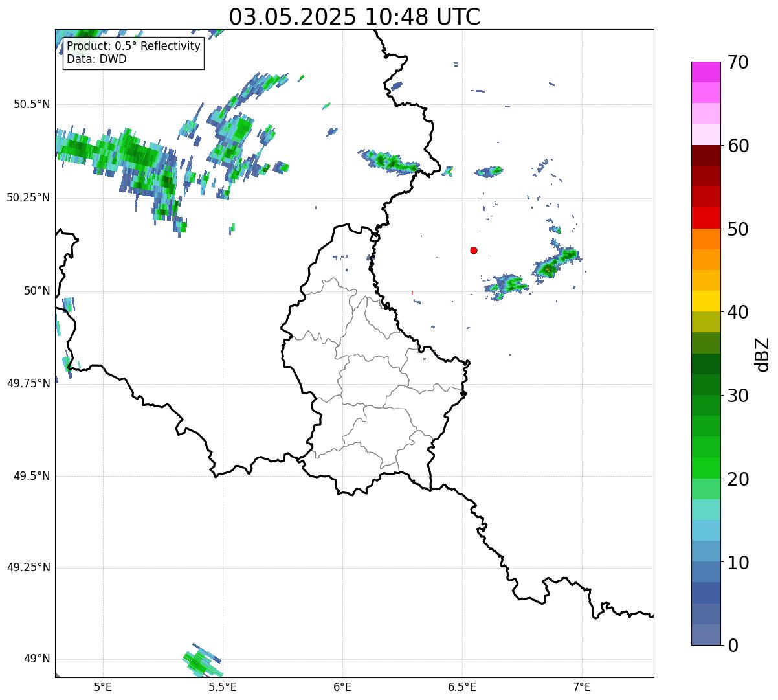Click the colorbar tick label '0'
778x700 pixels.
tap(733, 646)
